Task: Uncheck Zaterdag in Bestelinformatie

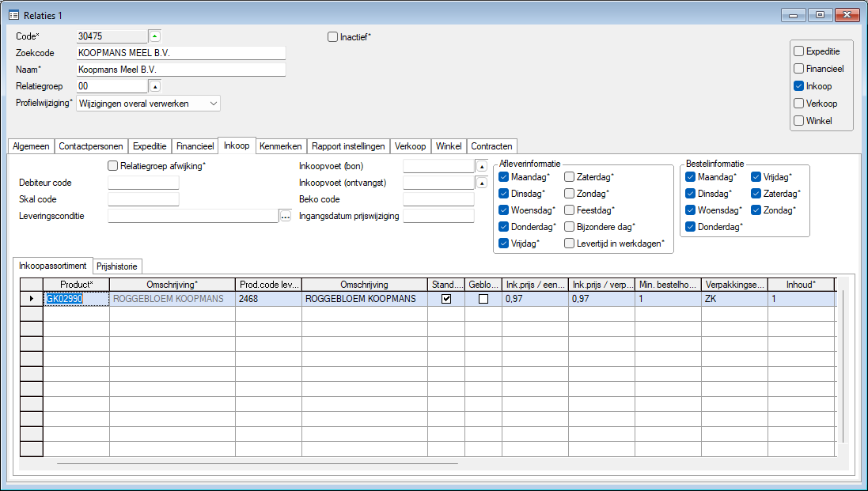Action: coord(756,194)
